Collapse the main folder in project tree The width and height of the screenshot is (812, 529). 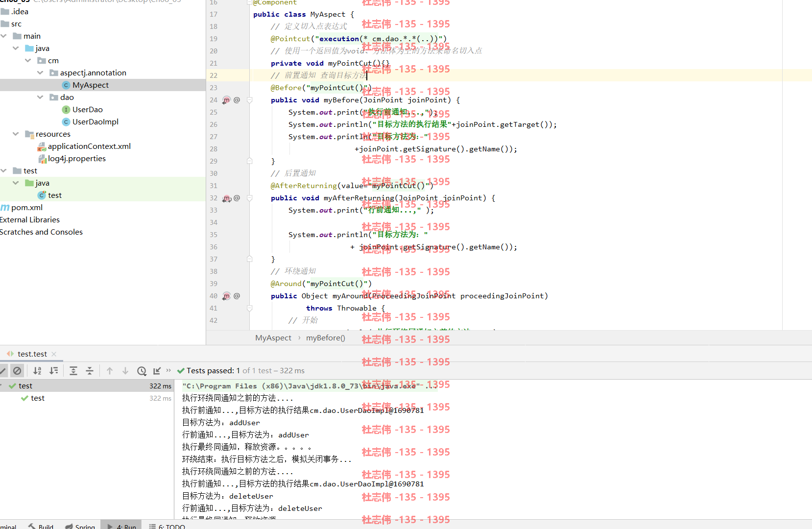coord(4,36)
